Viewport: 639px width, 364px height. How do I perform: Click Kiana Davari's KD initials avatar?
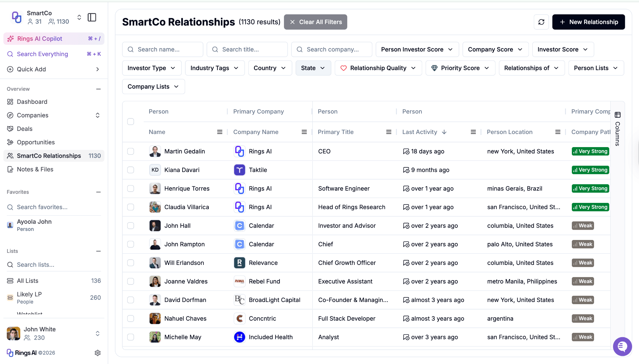click(x=155, y=170)
